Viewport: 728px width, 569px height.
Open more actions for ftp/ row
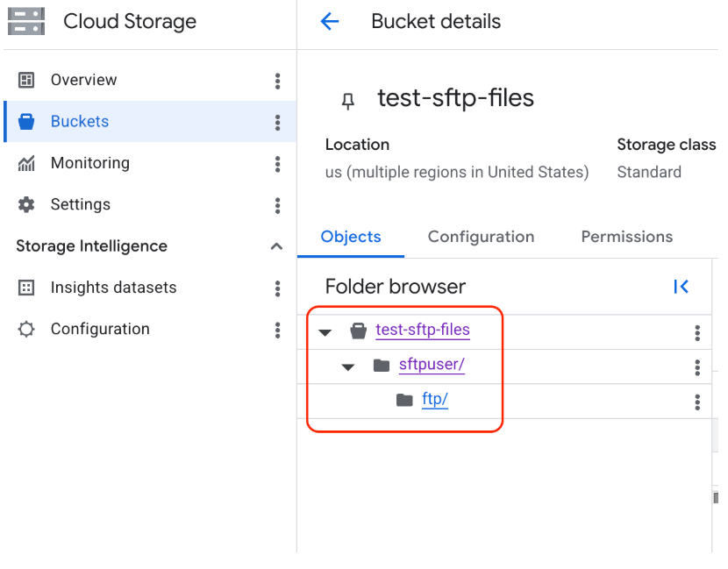point(697,402)
